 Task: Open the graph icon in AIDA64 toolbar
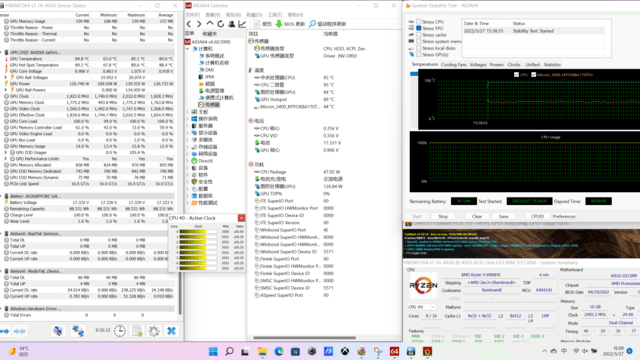(x=242, y=24)
